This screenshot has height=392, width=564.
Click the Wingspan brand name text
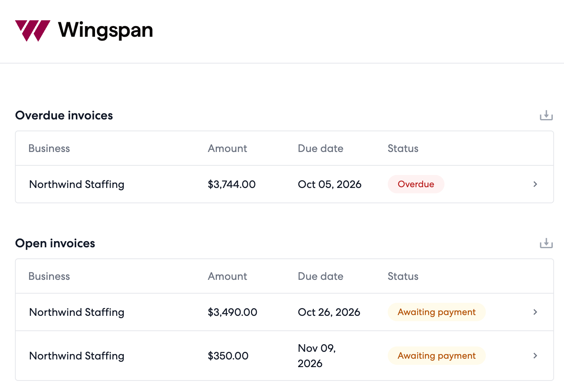click(x=105, y=31)
